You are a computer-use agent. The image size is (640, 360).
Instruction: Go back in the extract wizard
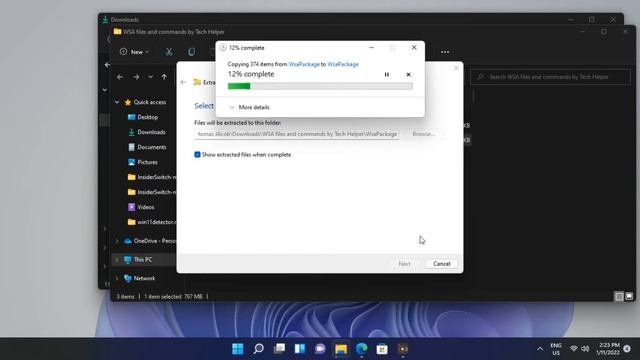183,82
